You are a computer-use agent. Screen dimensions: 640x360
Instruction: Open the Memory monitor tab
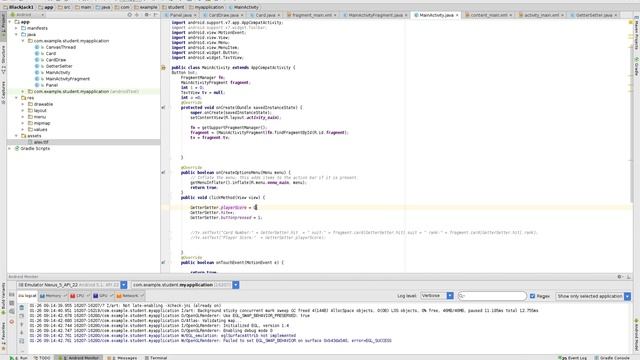pyautogui.click(x=53, y=296)
